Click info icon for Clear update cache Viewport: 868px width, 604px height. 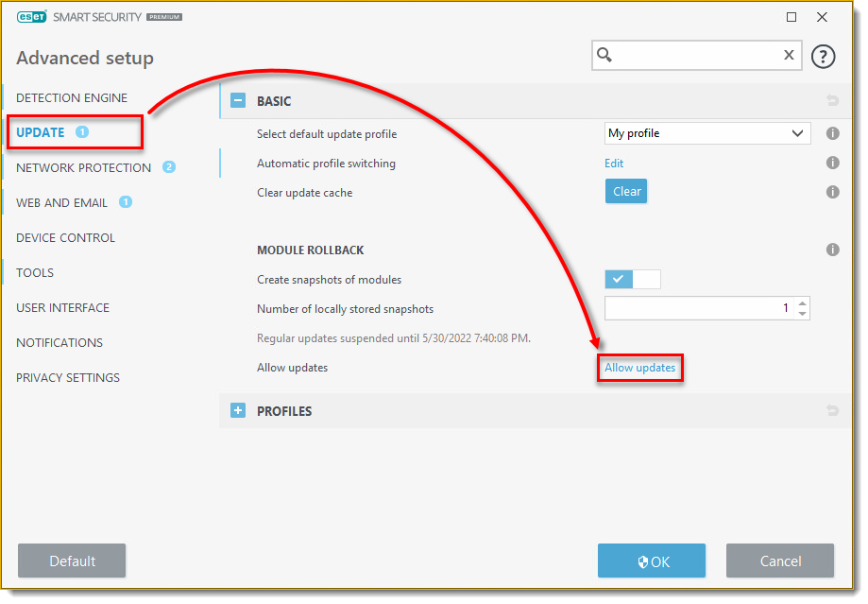coord(832,192)
